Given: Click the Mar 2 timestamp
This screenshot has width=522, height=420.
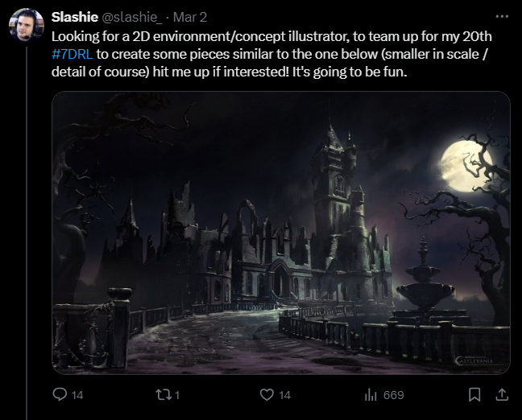Looking at the screenshot, I should [x=192, y=17].
